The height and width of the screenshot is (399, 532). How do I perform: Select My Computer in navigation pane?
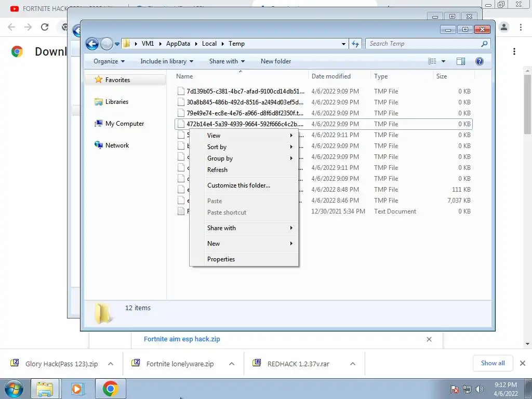[x=125, y=124]
